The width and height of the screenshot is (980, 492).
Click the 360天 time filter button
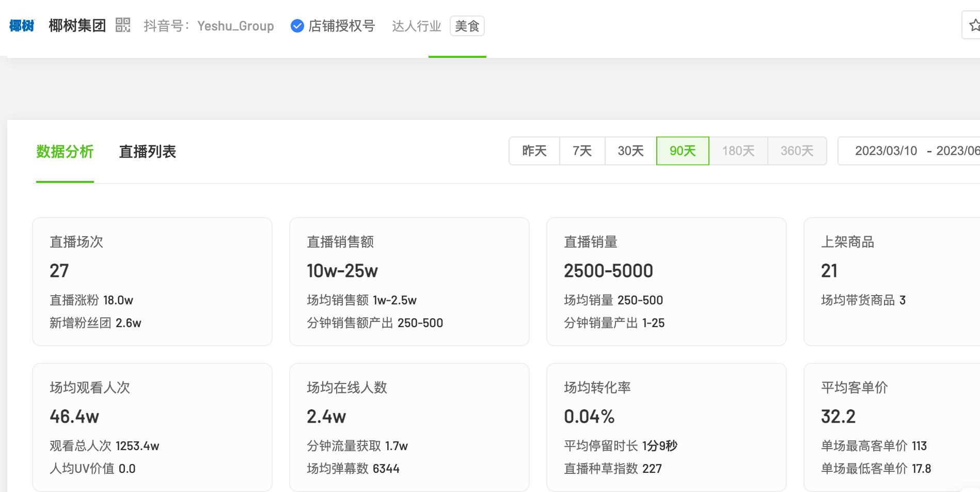(796, 151)
